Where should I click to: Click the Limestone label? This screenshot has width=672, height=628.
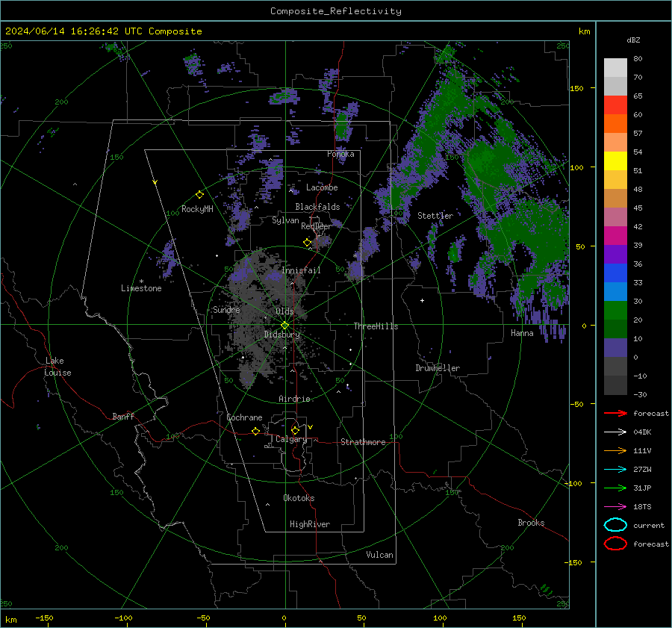pyautogui.click(x=141, y=288)
